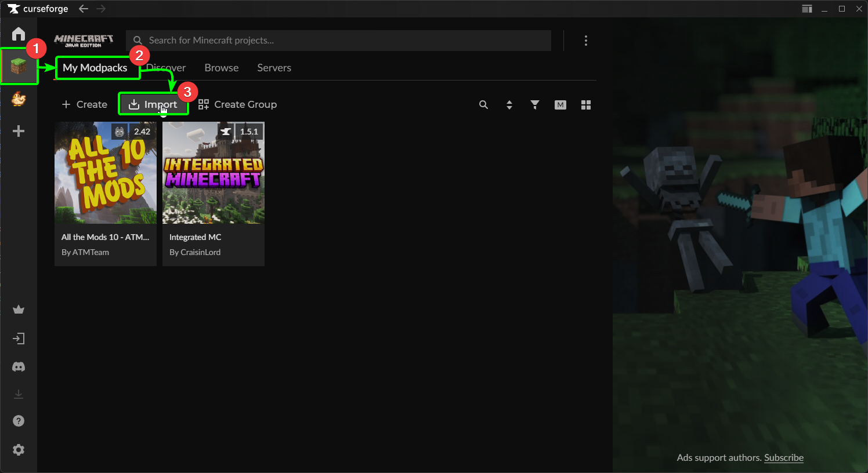The width and height of the screenshot is (868, 473).
Task: Open the filter funnel icon
Action: point(535,105)
